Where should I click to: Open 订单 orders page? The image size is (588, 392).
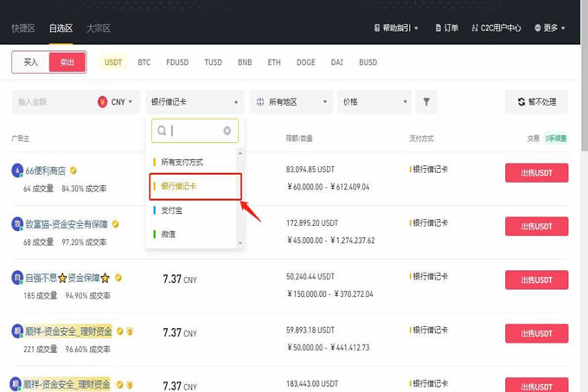447,28
